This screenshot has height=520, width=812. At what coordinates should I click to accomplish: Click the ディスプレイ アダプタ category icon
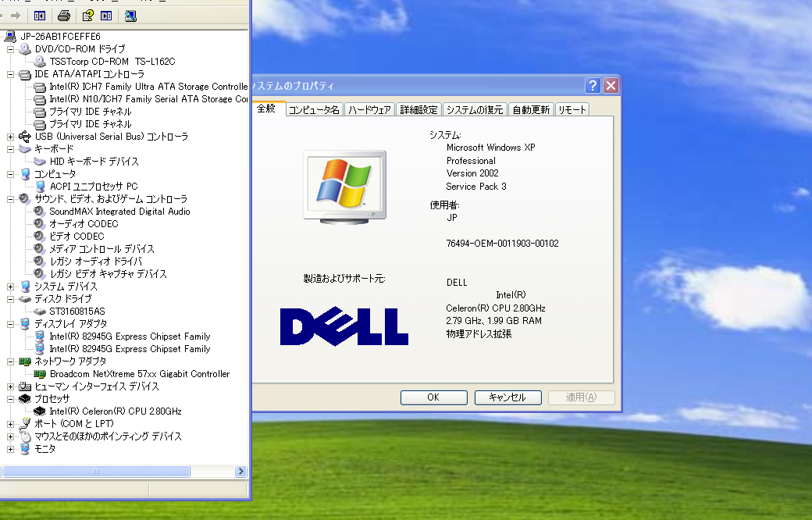[x=25, y=324]
